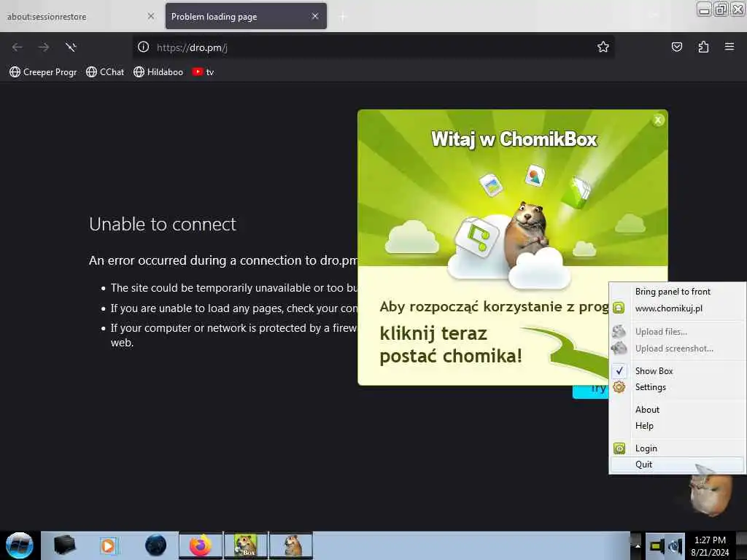Screen dimensions: 747x560
Task: Click the browser back arrow
Action: click(18, 47)
